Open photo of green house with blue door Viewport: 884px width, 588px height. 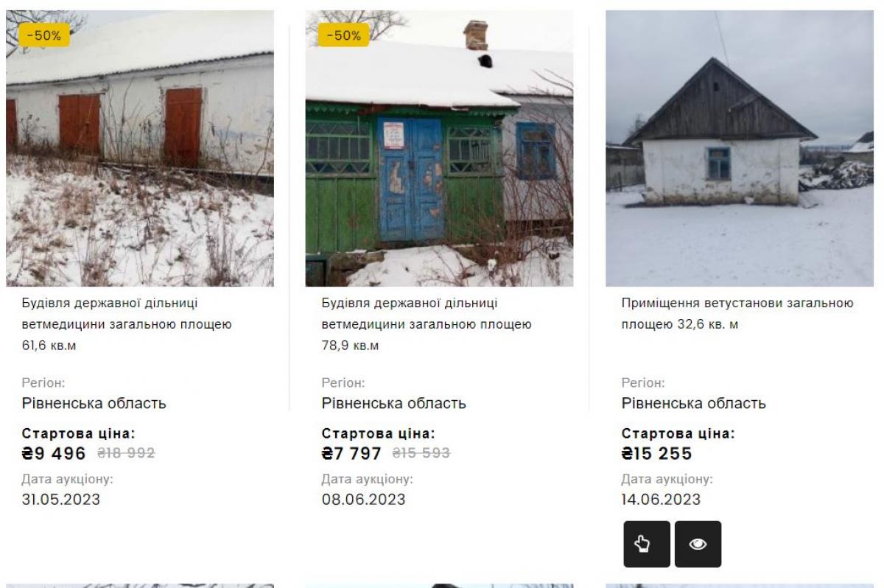[439, 148]
